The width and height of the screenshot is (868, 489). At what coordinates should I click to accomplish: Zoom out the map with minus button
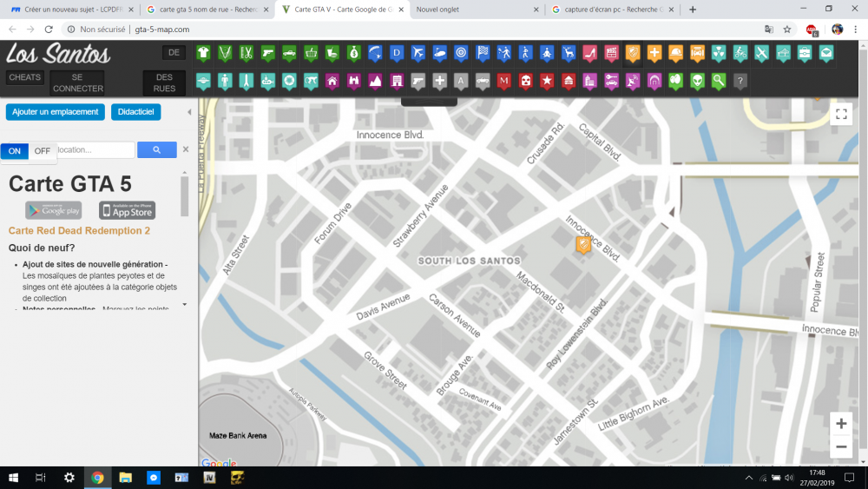(841, 447)
